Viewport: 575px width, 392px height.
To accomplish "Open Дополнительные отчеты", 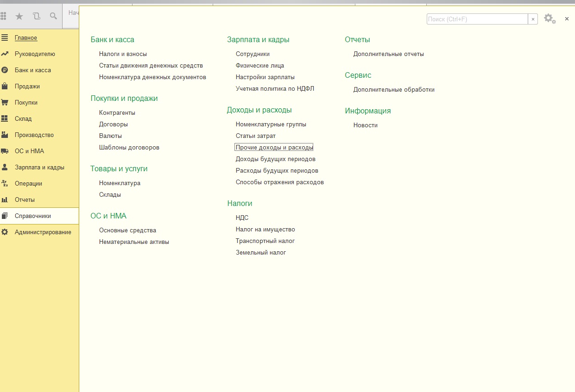I will coord(389,54).
